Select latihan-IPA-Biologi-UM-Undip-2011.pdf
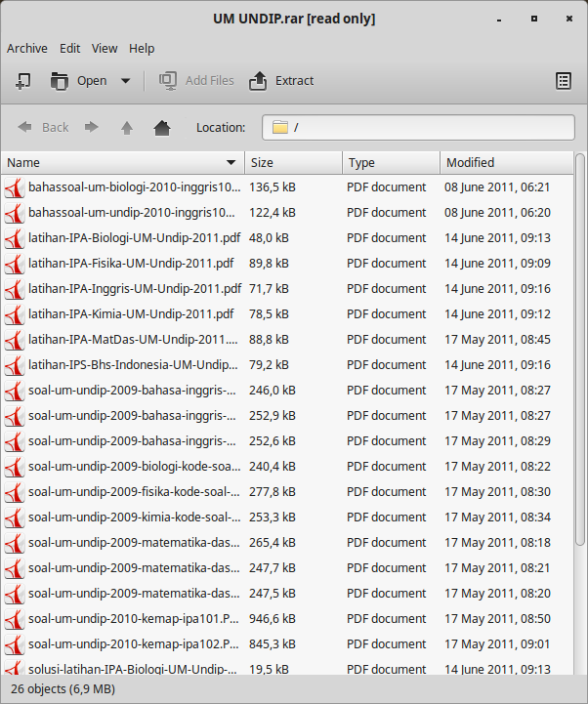 tap(287, 238)
